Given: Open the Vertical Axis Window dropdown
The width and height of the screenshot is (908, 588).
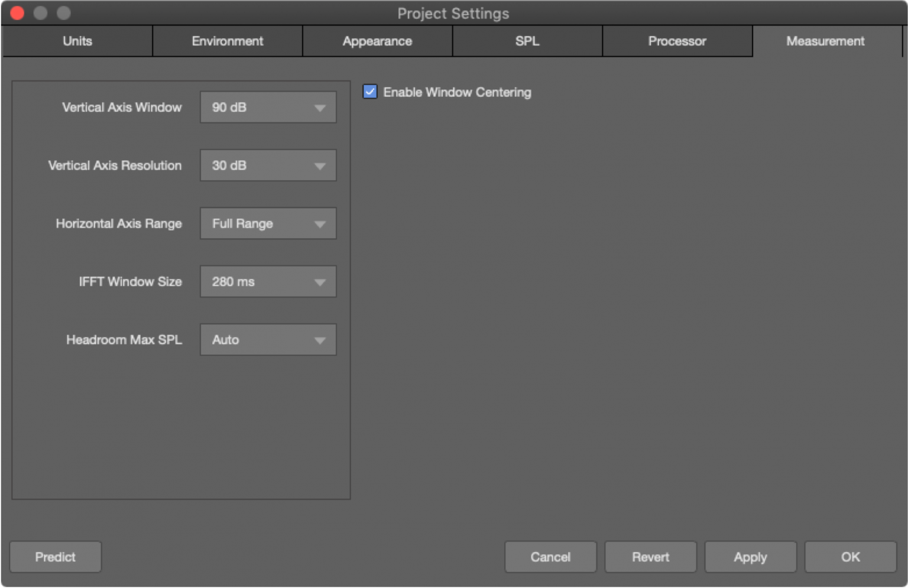Looking at the screenshot, I should [x=268, y=108].
